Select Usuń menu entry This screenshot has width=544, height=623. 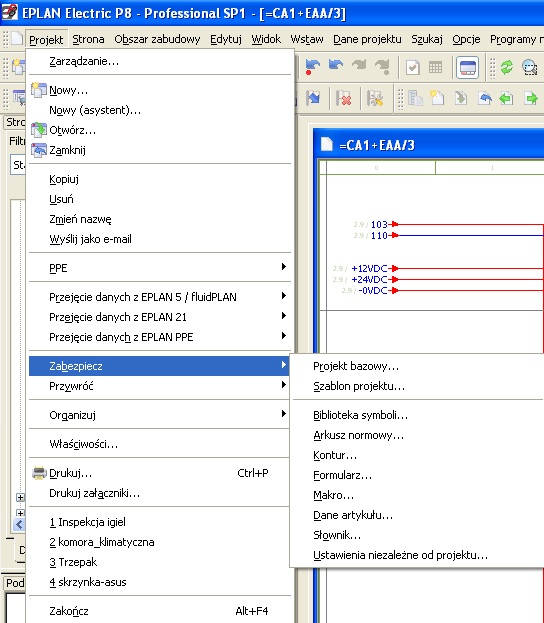coord(160,199)
